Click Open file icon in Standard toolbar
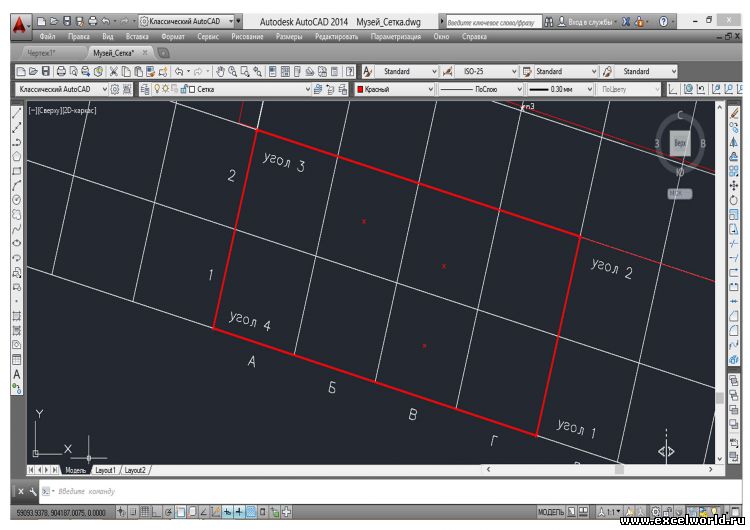 click(33, 72)
